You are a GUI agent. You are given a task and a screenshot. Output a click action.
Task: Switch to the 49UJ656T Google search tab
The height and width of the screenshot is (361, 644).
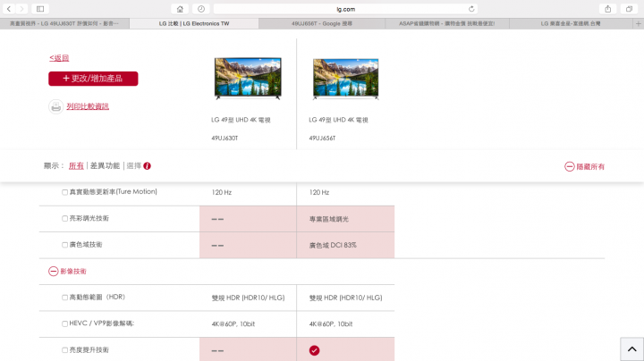pos(322,24)
